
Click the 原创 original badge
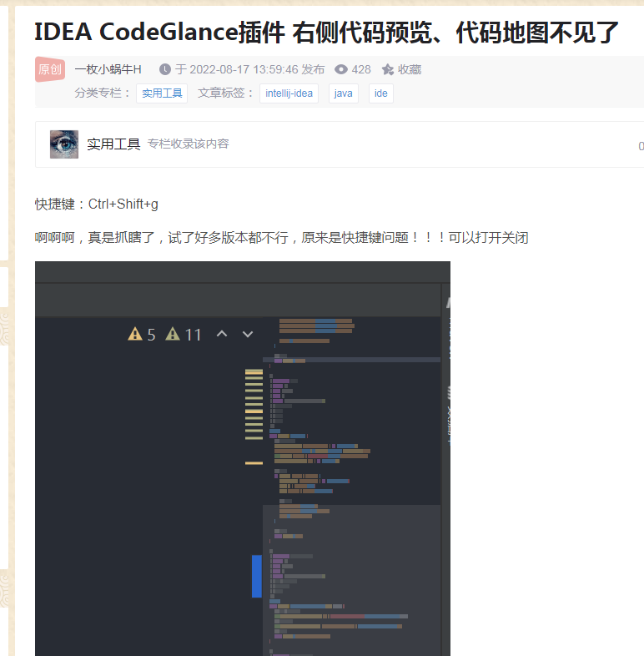tap(50, 69)
